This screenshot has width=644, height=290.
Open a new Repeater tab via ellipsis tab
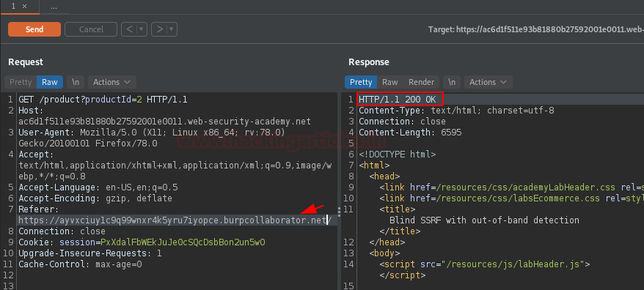click(x=54, y=7)
